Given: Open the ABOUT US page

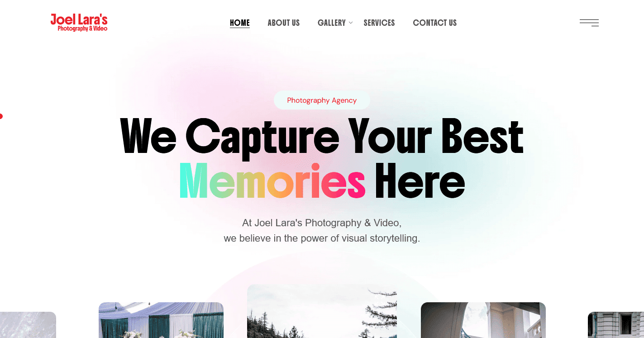Looking at the screenshot, I should (x=284, y=23).
